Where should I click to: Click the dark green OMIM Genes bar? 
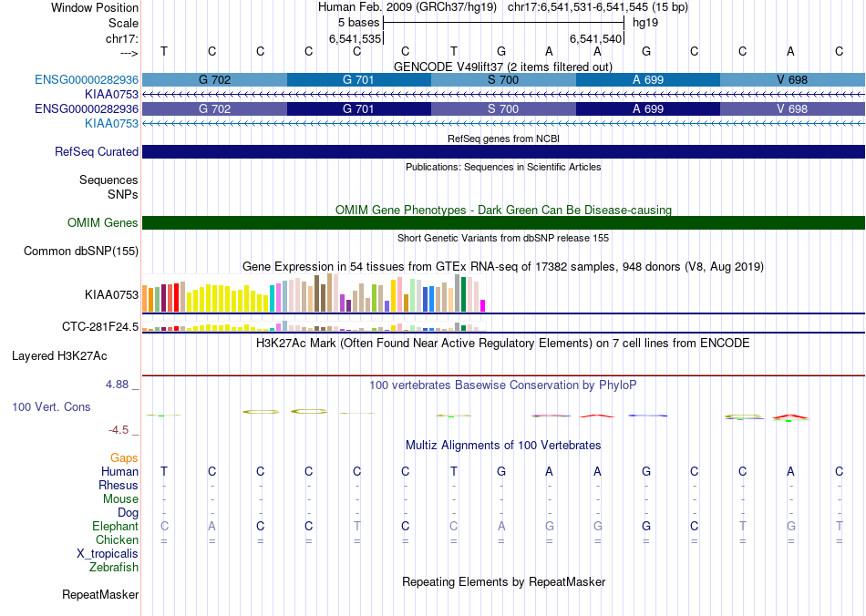504,223
